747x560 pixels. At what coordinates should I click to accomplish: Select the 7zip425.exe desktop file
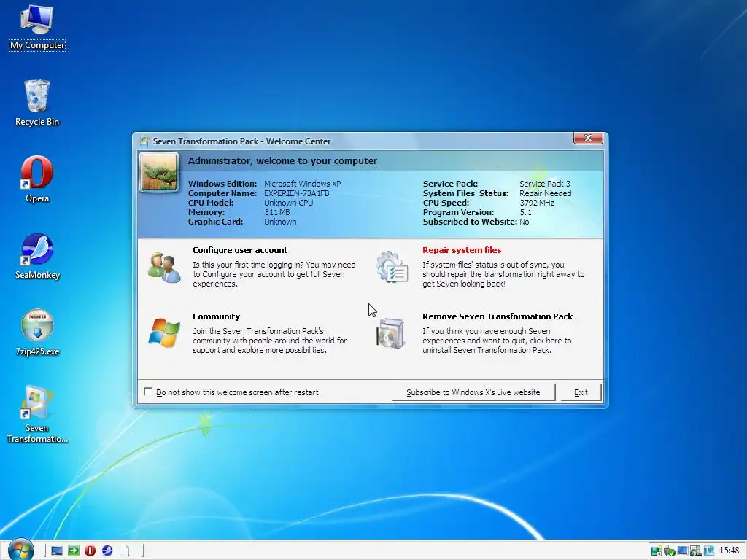[36, 332]
